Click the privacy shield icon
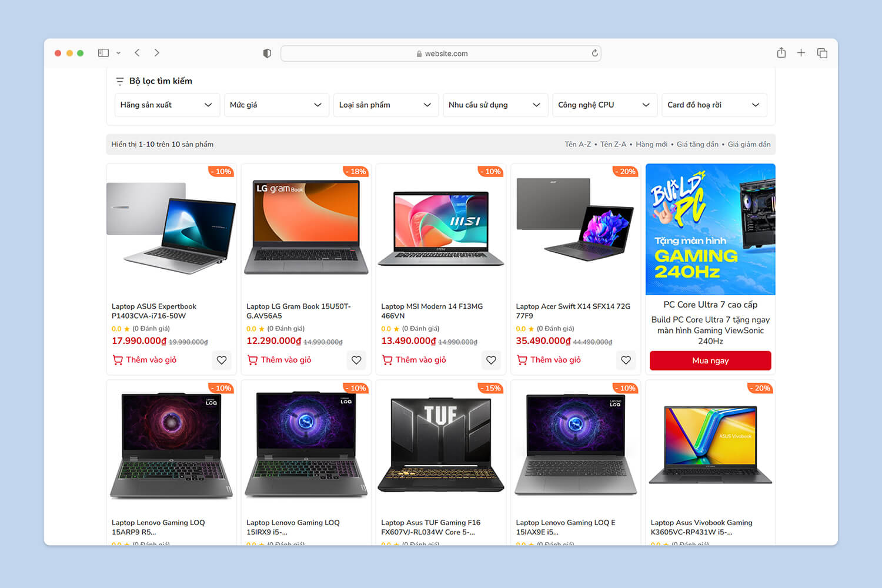The width and height of the screenshot is (882, 588). (x=267, y=54)
